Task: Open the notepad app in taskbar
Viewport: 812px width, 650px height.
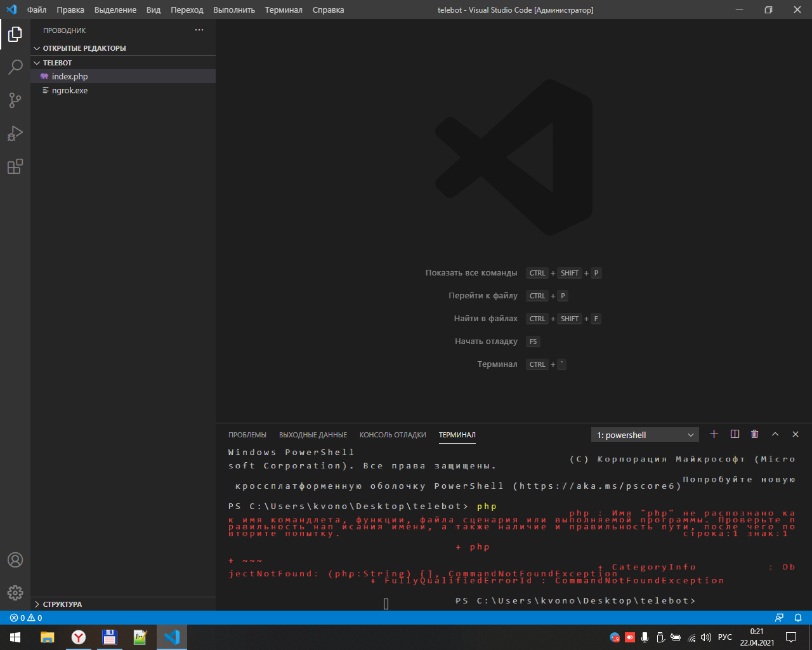Action: pyautogui.click(x=140, y=637)
